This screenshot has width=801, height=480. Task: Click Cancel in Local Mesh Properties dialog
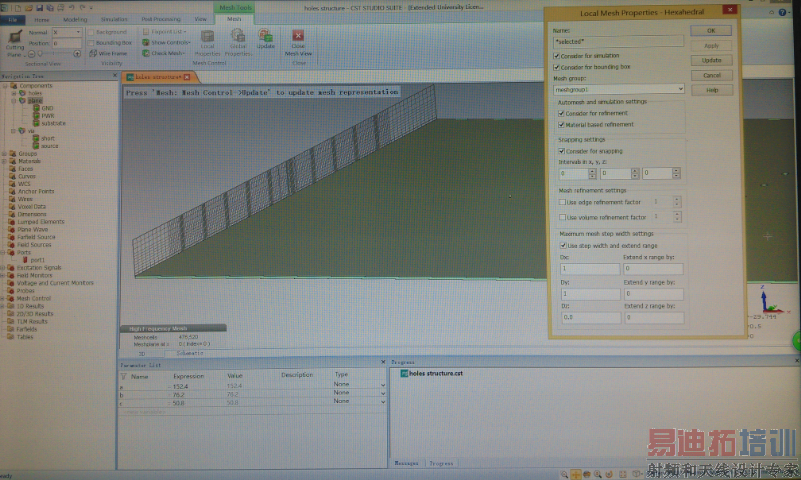pos(711,76)
